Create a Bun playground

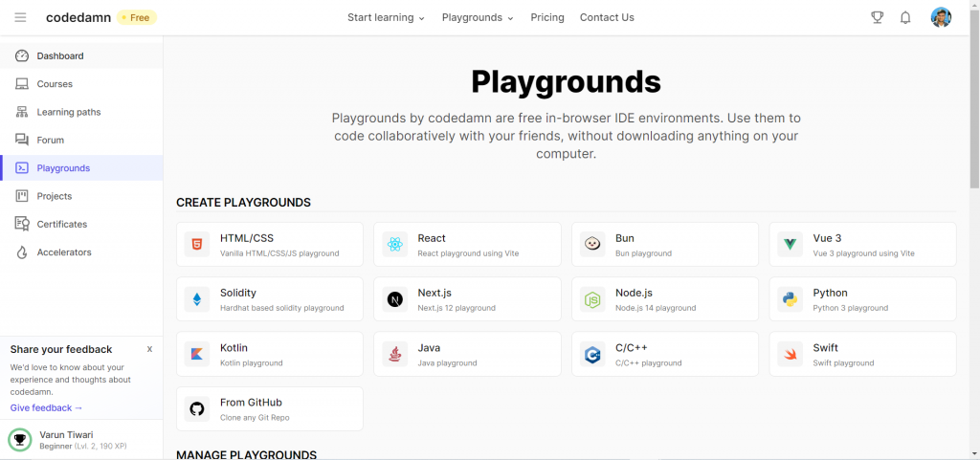[x=665, y=245]
